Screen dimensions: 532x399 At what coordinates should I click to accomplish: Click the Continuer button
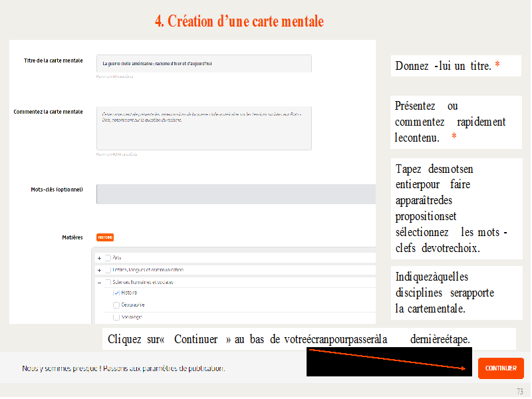click(501, 368)
